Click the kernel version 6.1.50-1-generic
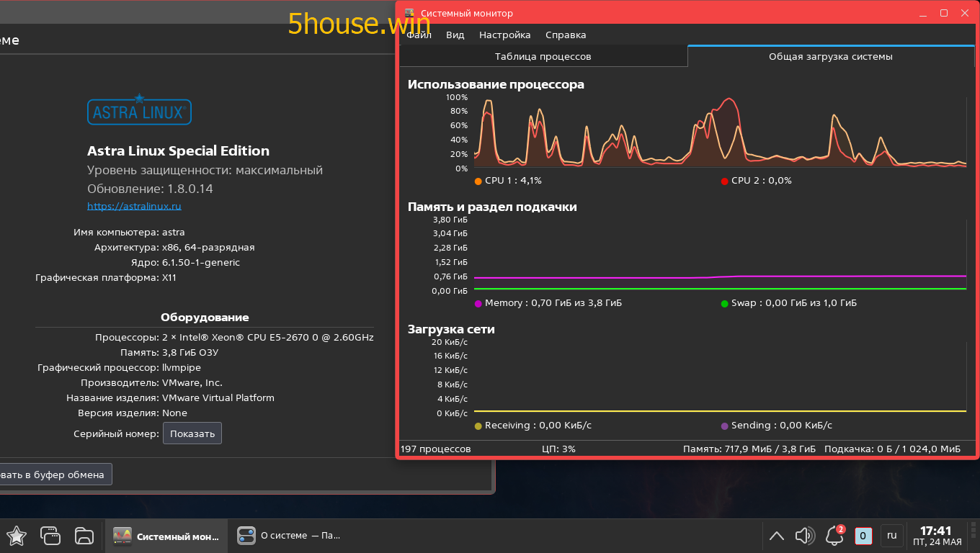 pyautogui.click(x=201, y=262)
